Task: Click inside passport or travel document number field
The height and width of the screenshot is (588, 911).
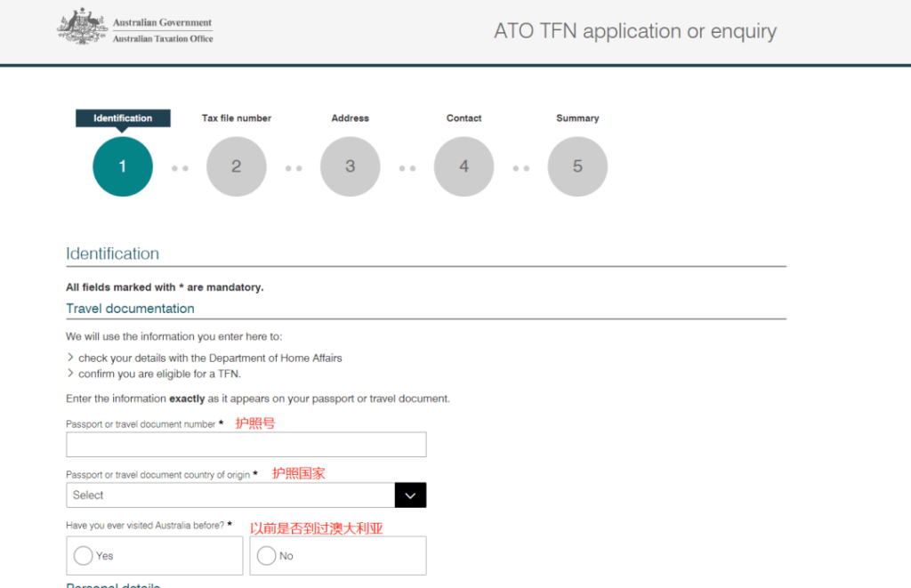Action: coord(246,444)
